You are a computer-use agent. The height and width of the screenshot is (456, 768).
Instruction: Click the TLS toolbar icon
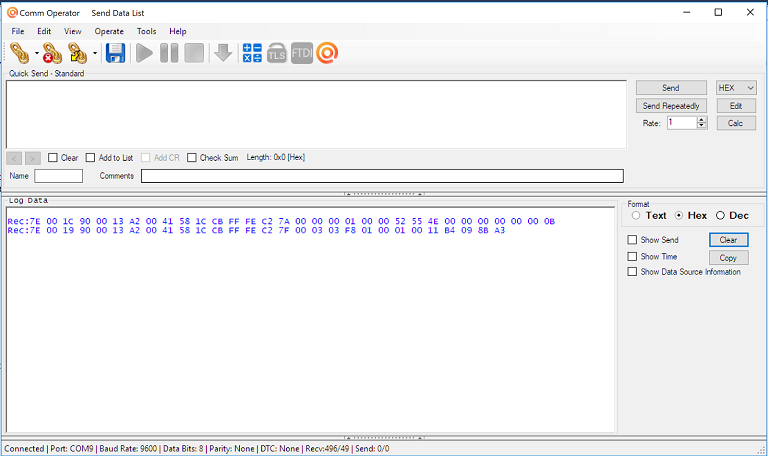(277, 53)
